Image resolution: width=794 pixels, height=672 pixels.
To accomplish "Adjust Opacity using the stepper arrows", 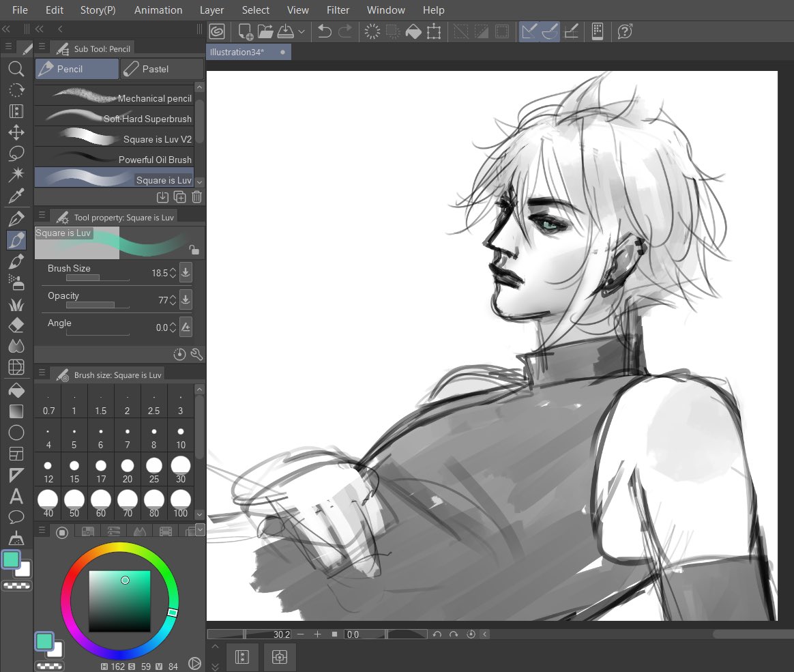I will coord(173,300).
